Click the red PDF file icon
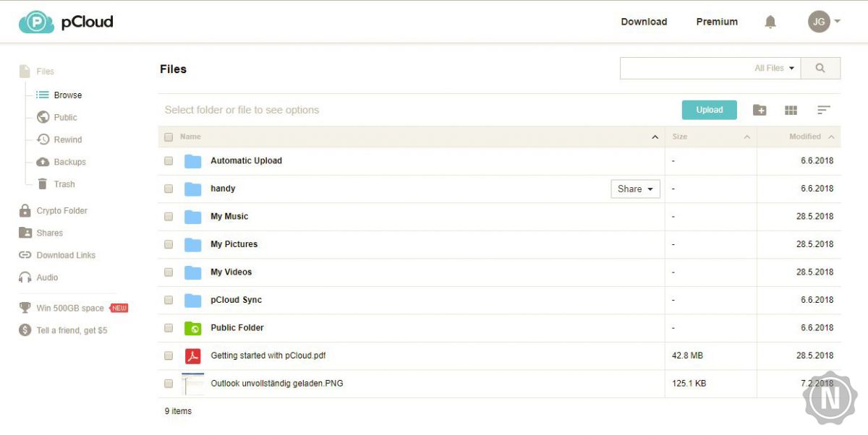Viewport: 868px width, 435px height. [192, 356]
